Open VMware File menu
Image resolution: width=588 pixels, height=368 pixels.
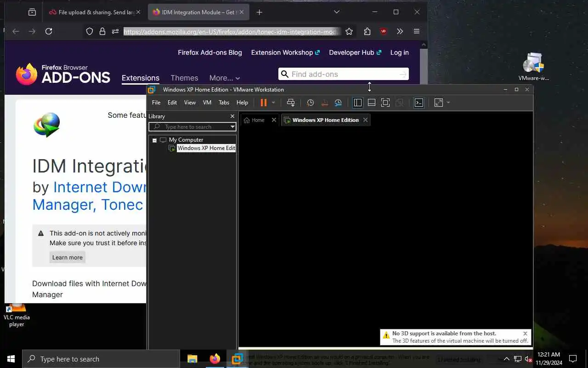pos(156,103)
